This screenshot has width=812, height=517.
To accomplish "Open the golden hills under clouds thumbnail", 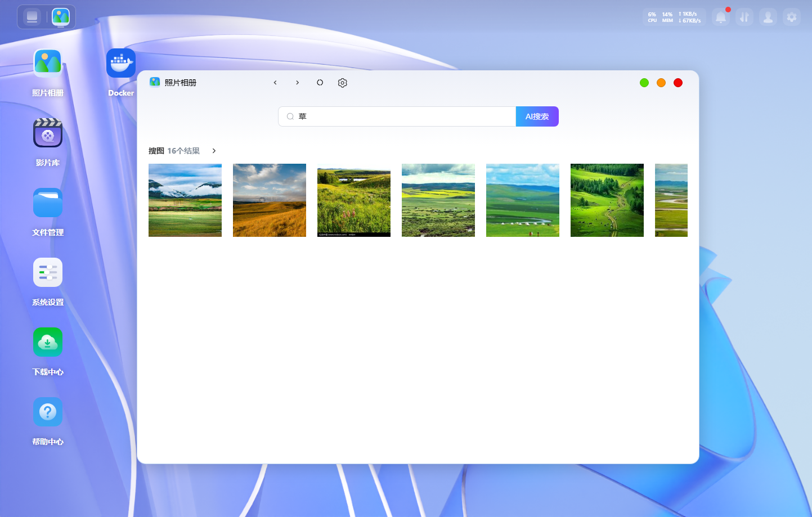I will tap(270, 200).
